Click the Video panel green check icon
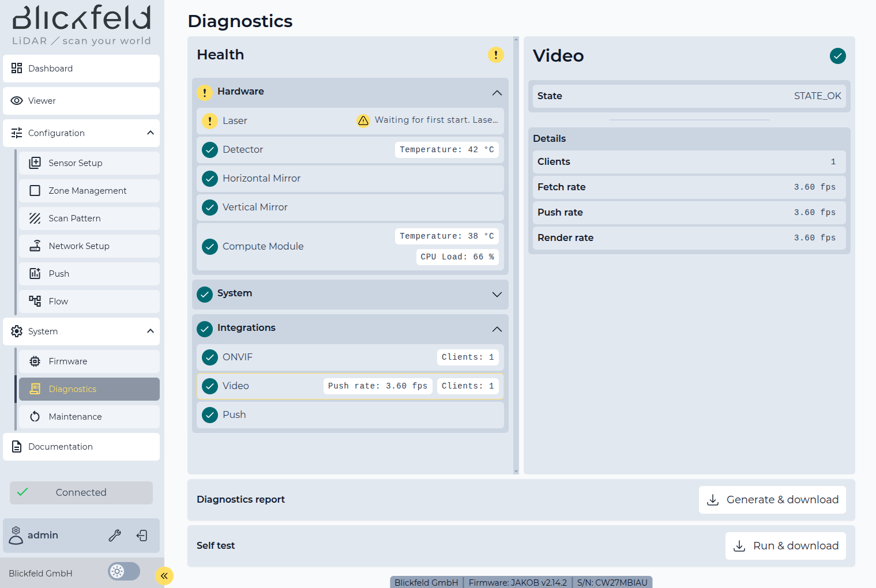Screen dimensions: 876x588 (x=837, y=56)
